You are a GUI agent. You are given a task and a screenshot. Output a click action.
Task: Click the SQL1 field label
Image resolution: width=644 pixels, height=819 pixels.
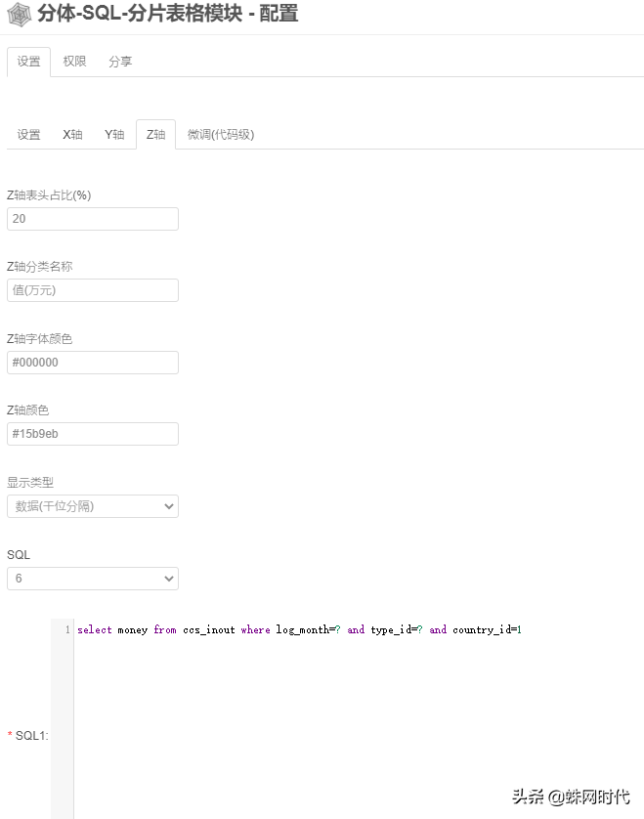point(28,735)
